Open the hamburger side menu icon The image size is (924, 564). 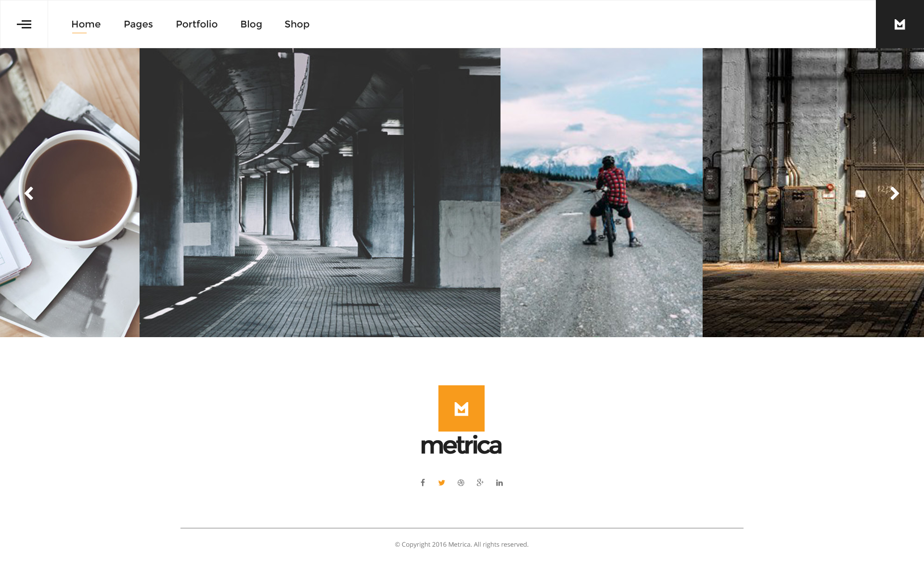[24, 24]
